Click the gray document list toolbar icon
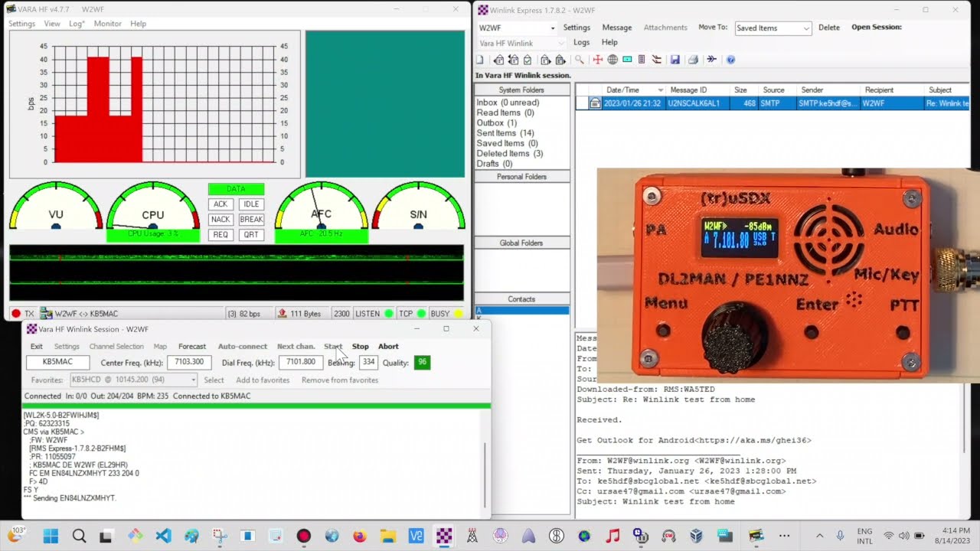The width and height of the screenshot is (980, 551). 641,60
